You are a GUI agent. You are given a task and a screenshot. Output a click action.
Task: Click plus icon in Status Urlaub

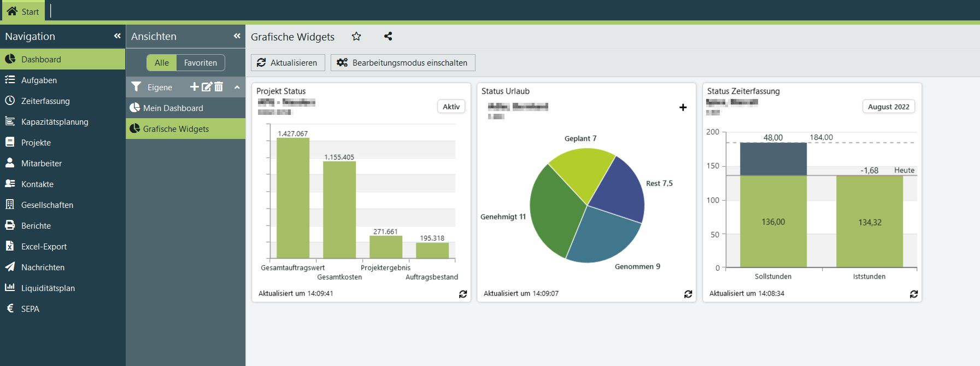pos(683,107)
